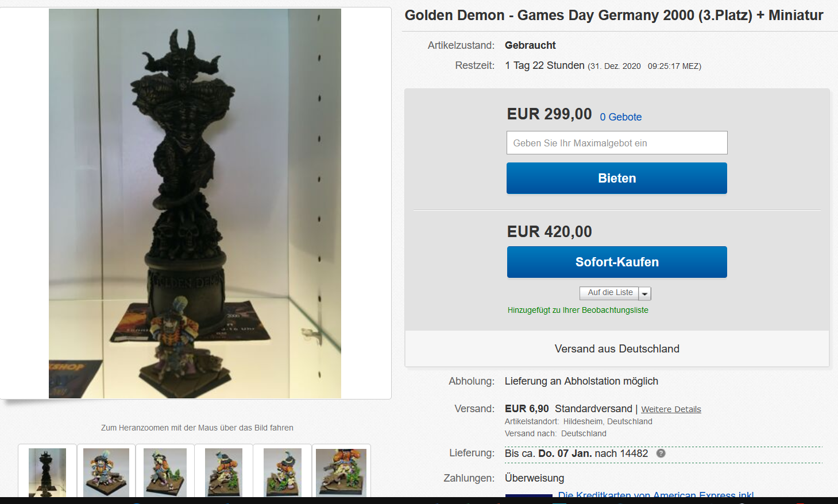Select the fifth miniature thumbnail
This screenshot has width=838, height=504.
pos(282,472)
